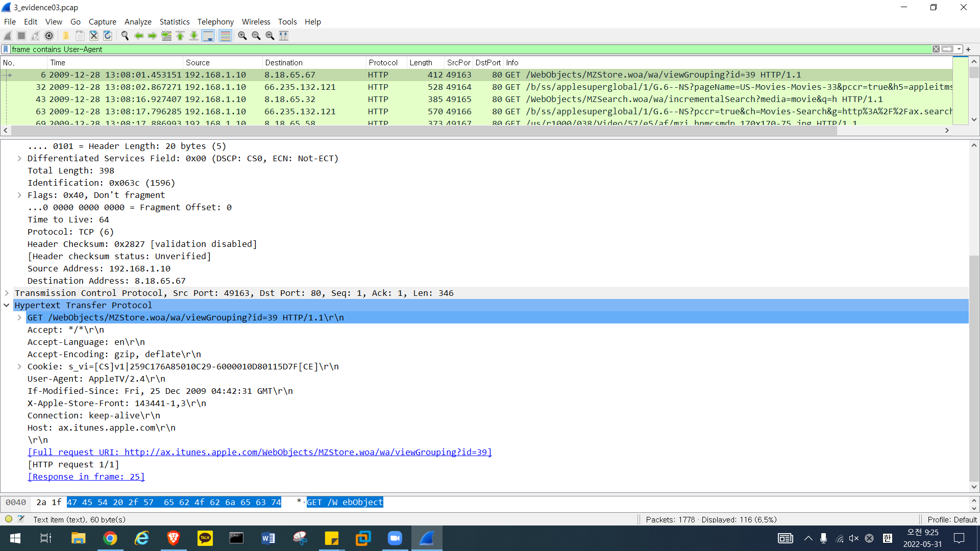The image size is (980, 551).
Task: Toggle auto-scroll during live capture
Action: [x=208, y=36]
